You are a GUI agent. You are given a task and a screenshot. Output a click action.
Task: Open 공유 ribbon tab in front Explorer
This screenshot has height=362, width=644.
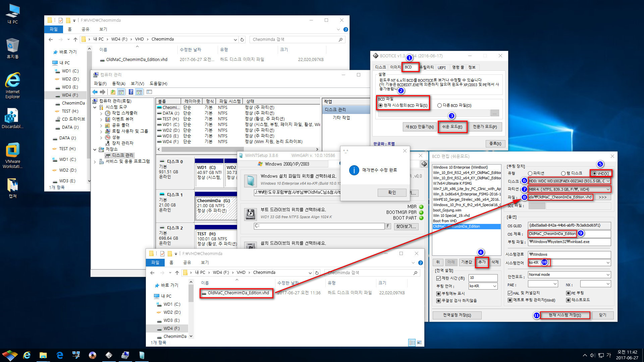187,263
